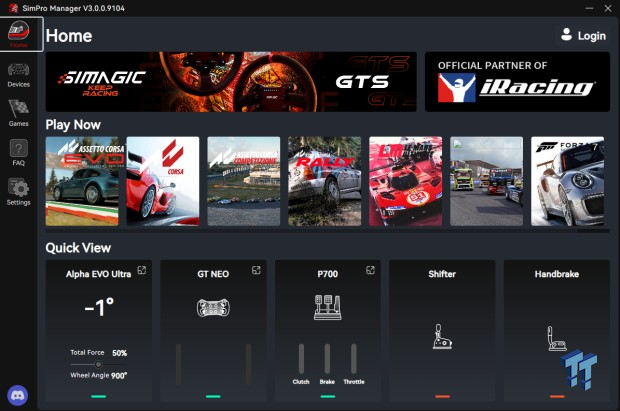The height and width of the screenshot is (411, 620).
Task: Click the Throttle pedal level bar
Action: (x=353, y=358)
